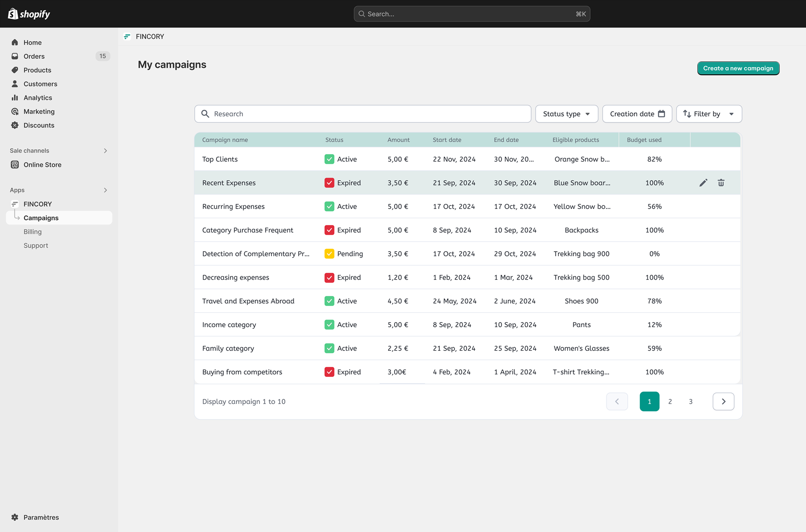Click the FINCORY icon in header breadcrumb
Screen dimensions: 806x532
click(127, 36)
